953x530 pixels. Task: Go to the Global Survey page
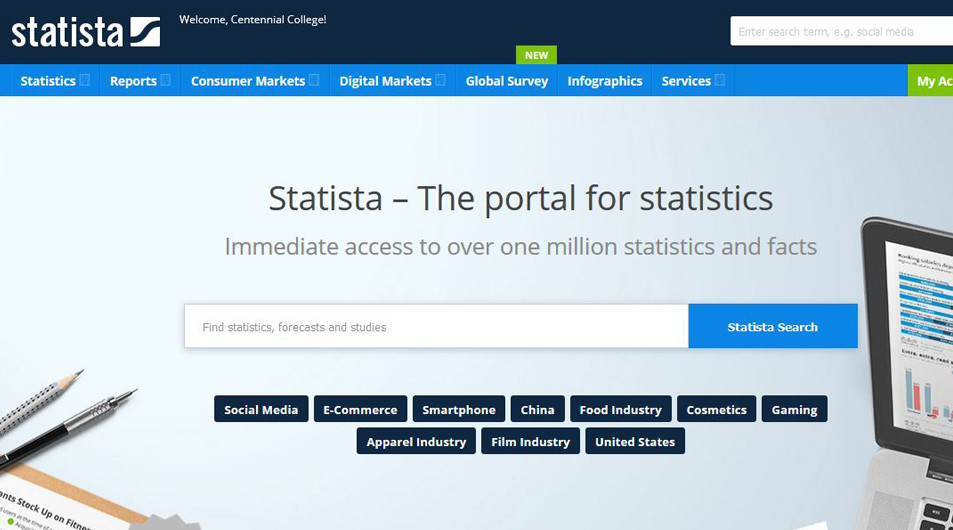(x=506, y=81)
